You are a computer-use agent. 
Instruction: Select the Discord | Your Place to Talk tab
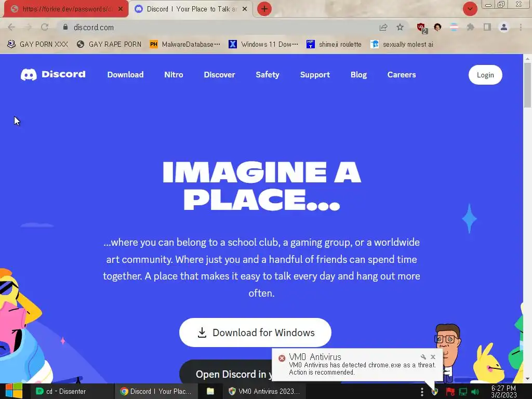(x=191, y=9)
